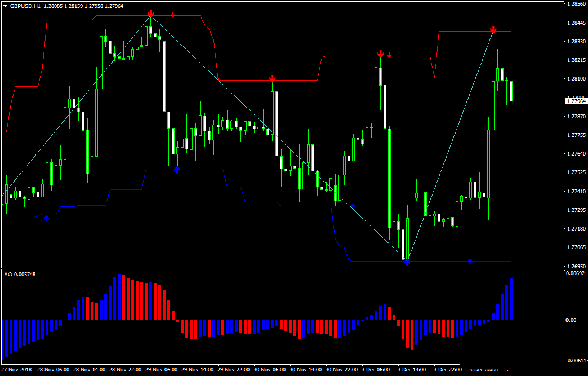This screenshot has width=588, height=376.
Task: Click the large red arrow above the 3 Dec 06:00 spike
Action: click(x=380, y=54)
